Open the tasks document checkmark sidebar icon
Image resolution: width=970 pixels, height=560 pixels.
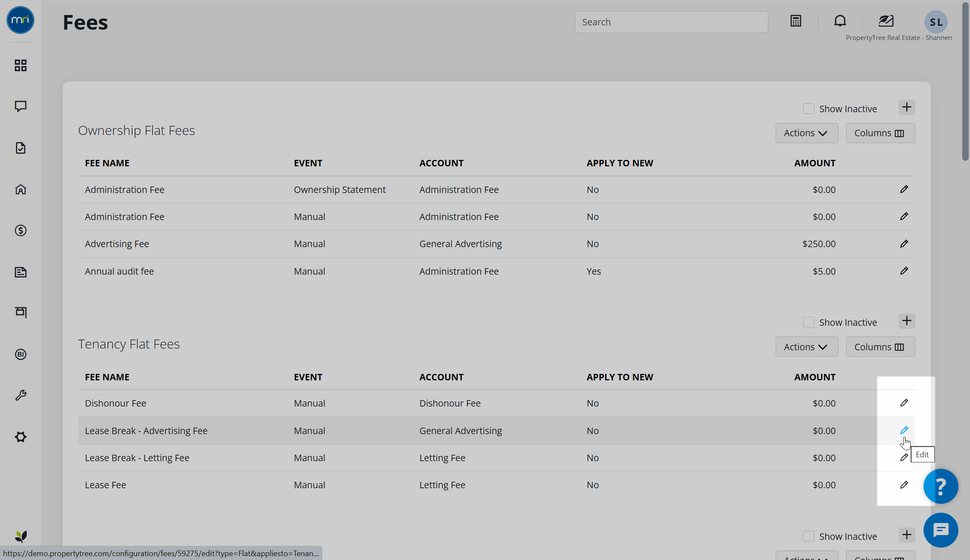pyautogui.click(x=20, y=148)
